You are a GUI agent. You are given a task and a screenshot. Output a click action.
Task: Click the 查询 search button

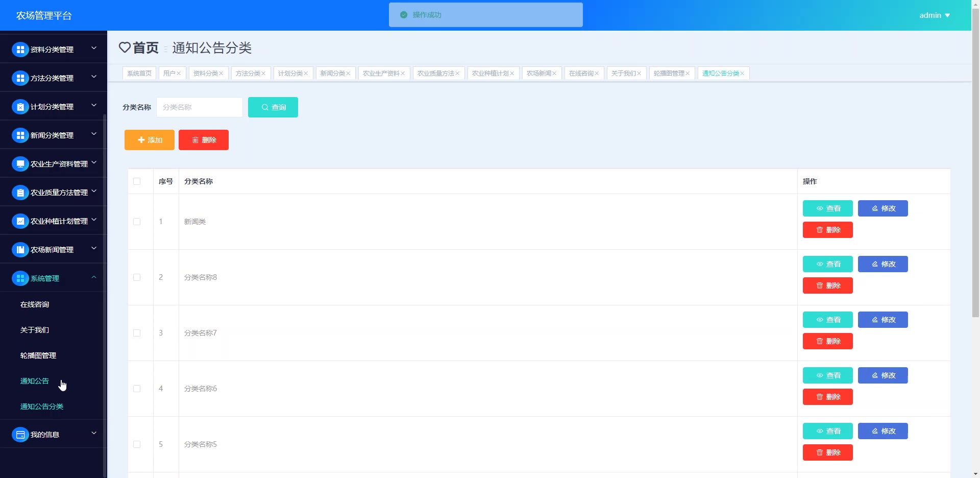(273, 107)
